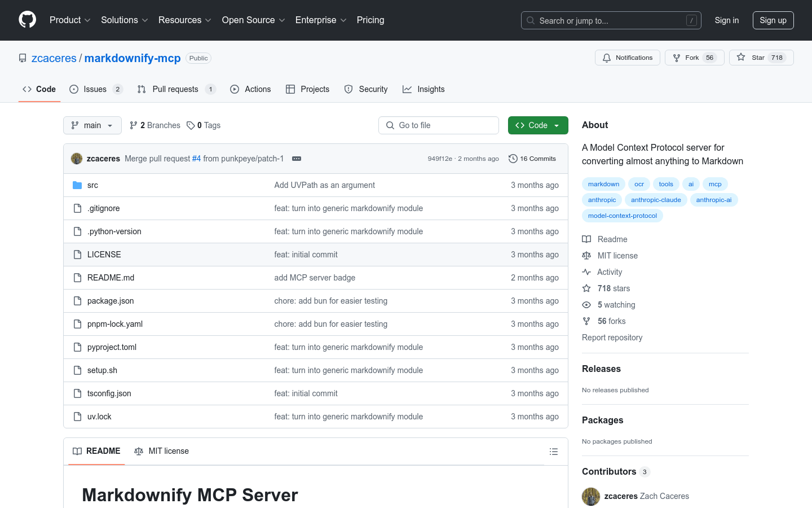Switch to the Actions tab
The image size is (812, 508).
pos(250,89)
